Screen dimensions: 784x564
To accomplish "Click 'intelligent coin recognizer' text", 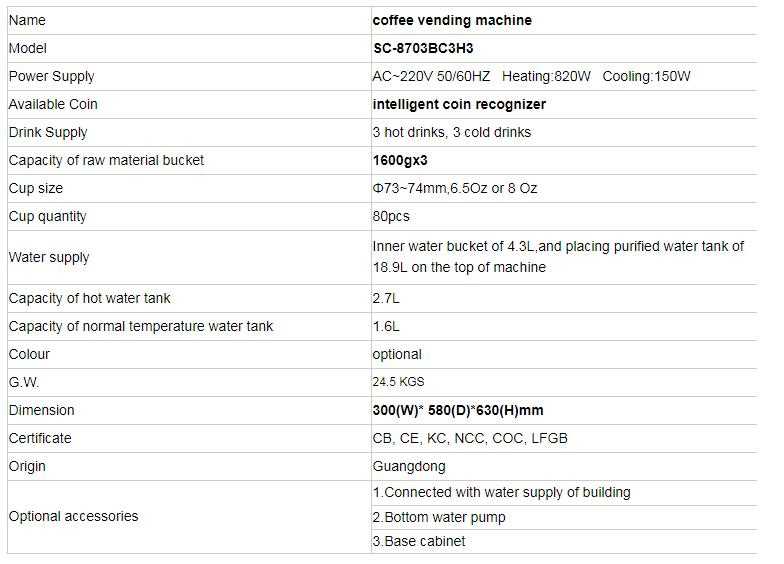I will click(x=459, y=104).
